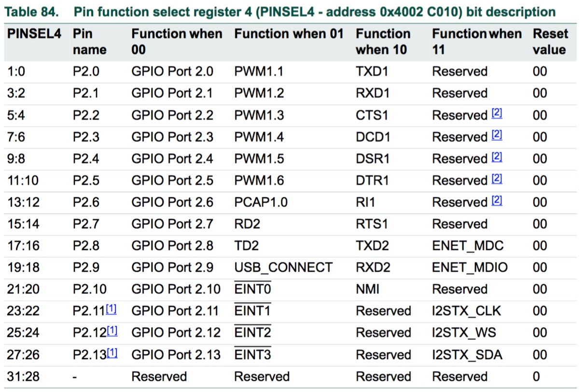Image resolution: width=585 pixels, height=392 pixels.
Task: Open footnote [1] link beside P2.11
Action: [x=111, y=309]
